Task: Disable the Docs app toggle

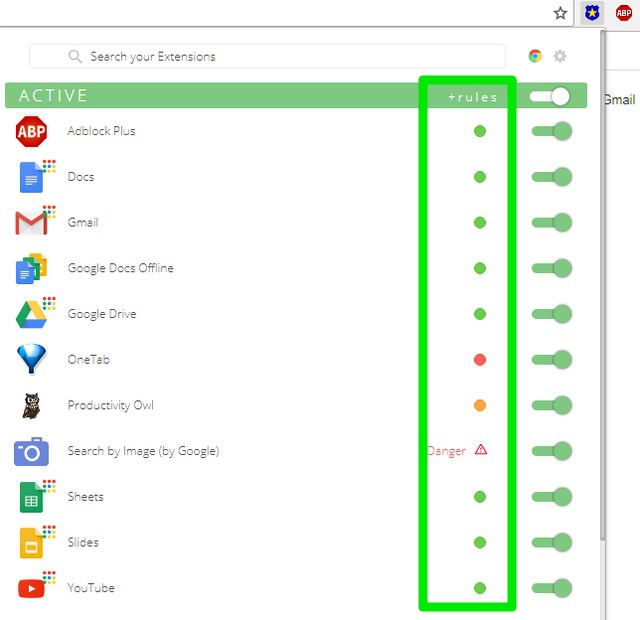Action: 552,177
